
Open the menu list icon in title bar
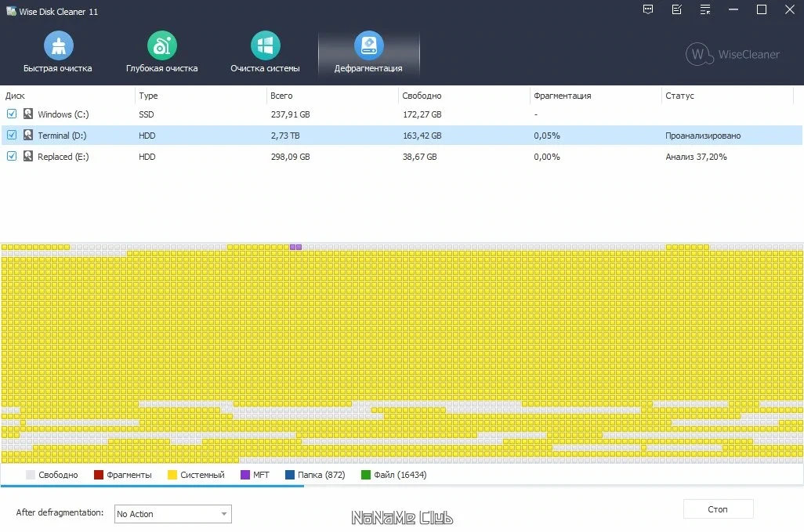(x=705, y=9)
